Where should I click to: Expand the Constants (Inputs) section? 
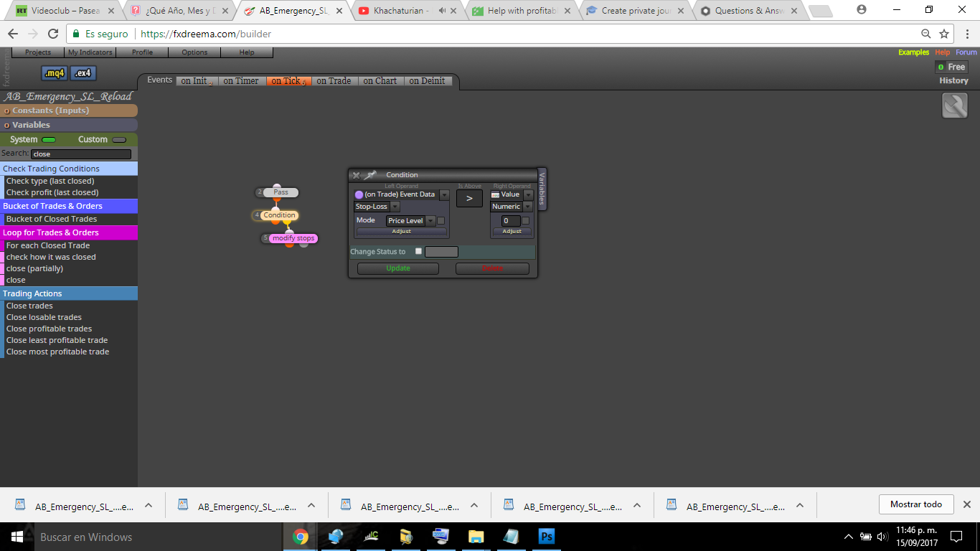(69, 110)
